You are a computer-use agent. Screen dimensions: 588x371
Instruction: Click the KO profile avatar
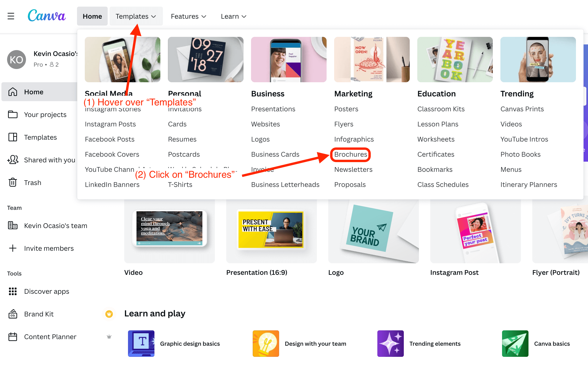16,59
